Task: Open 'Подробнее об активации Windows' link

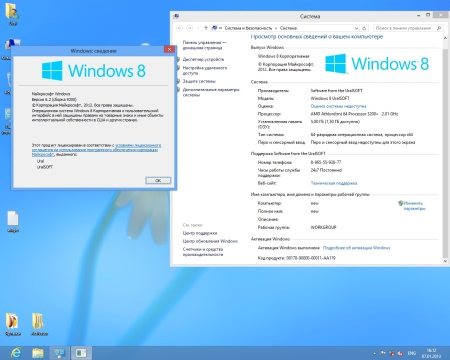Action: 356,248
